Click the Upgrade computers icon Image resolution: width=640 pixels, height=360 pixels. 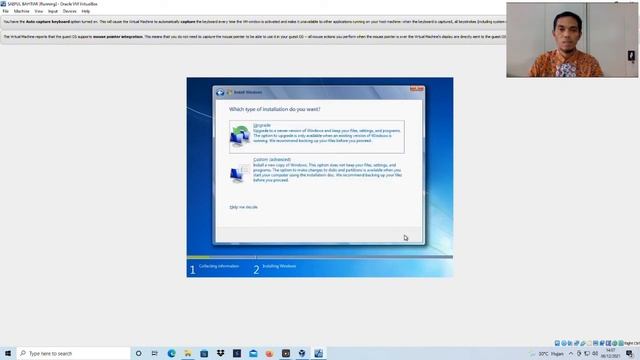tap(240, 136)
